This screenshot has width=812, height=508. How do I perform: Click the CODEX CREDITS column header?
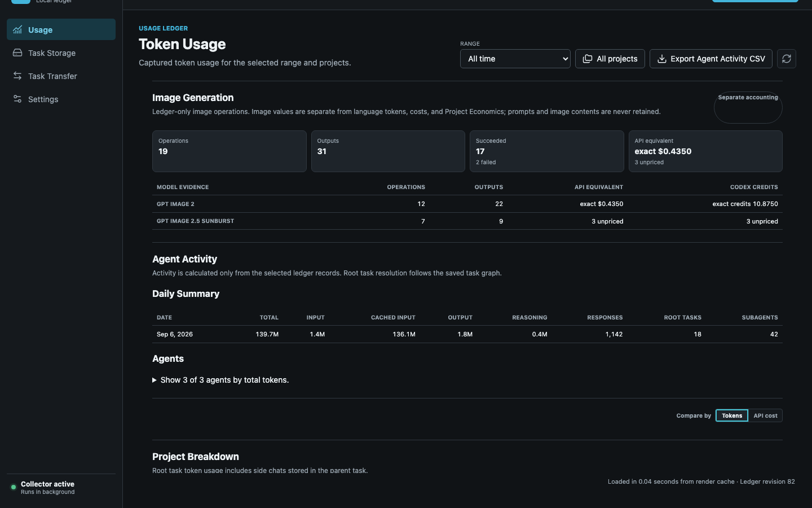[x=754, y=187]
